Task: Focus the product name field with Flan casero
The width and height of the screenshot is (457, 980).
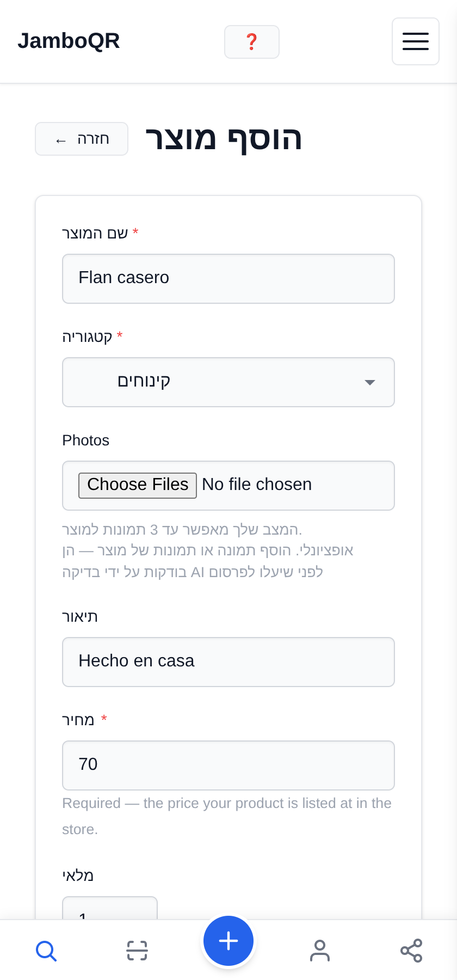Action: (x=228, y=279)
